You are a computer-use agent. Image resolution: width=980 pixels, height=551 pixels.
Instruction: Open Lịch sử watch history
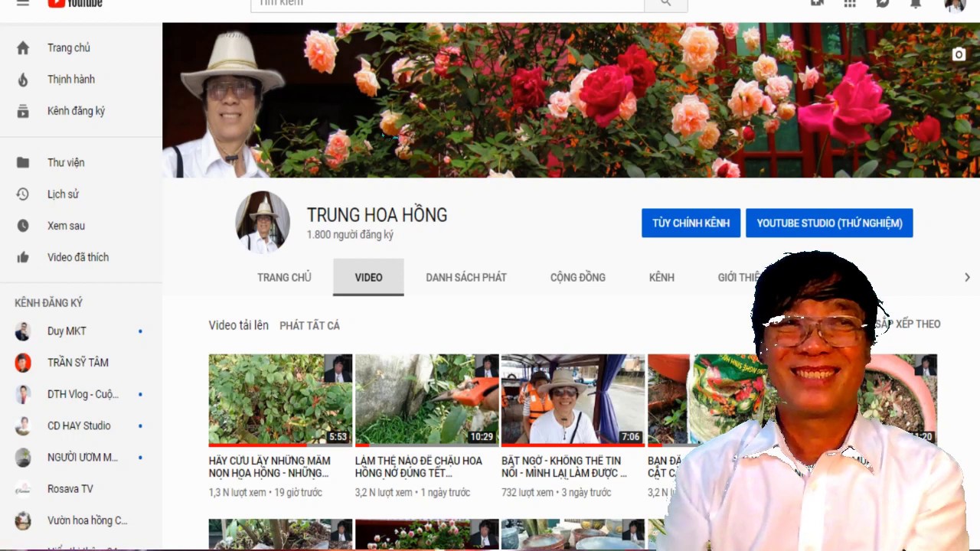click(81, 194)
